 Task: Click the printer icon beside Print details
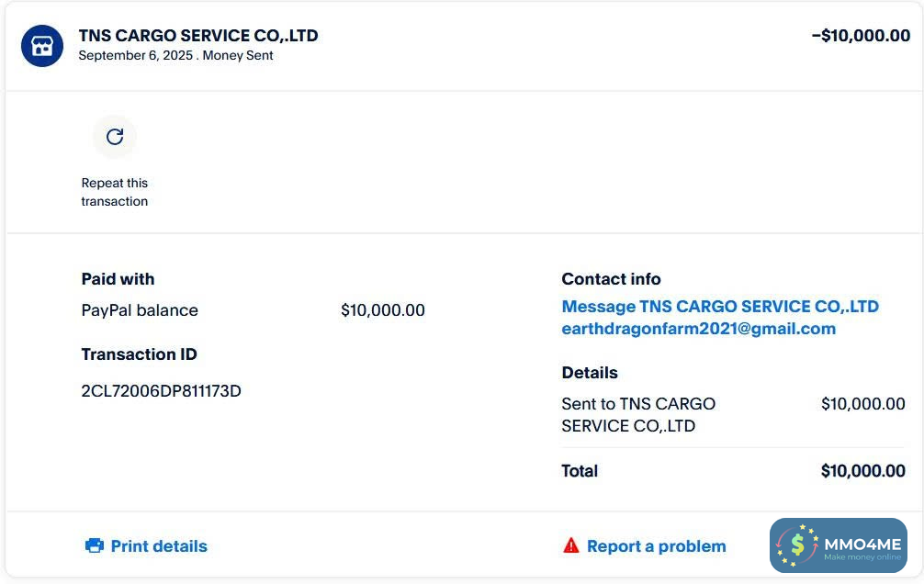(x=95, y=546)
